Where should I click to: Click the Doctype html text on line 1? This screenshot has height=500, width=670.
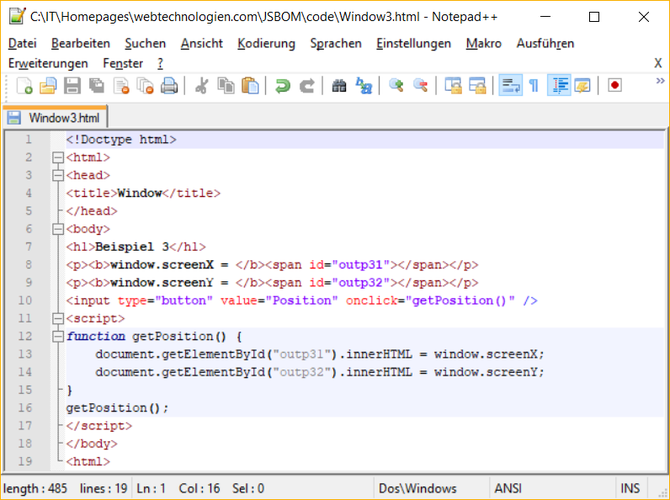tap(121, 140)
